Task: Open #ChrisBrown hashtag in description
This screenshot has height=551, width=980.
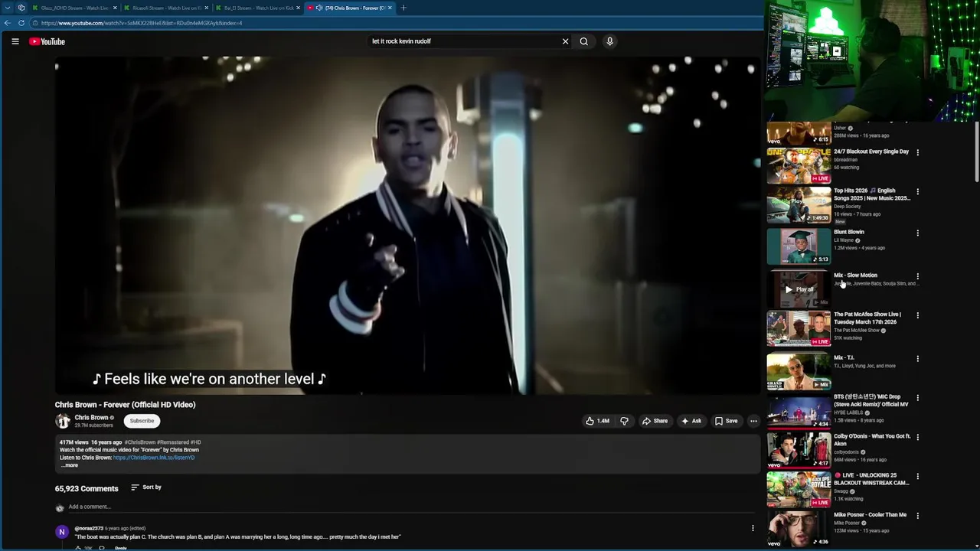Action: point(140,442)
